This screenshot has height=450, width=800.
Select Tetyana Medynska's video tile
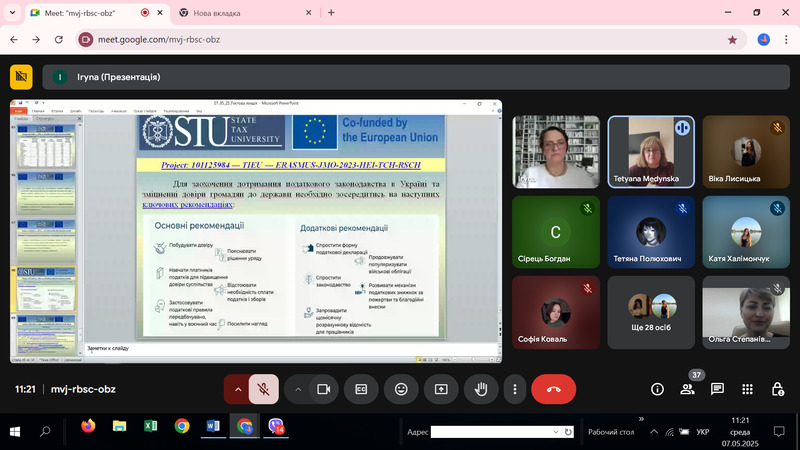651,152
